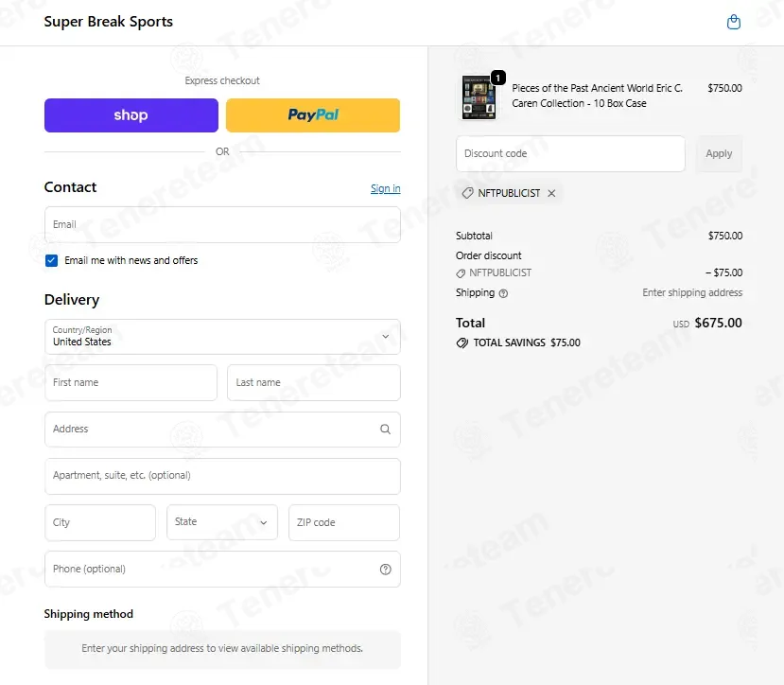Open the product thumbnail image
The image size is (784, 685).
[x=479, y=97]
